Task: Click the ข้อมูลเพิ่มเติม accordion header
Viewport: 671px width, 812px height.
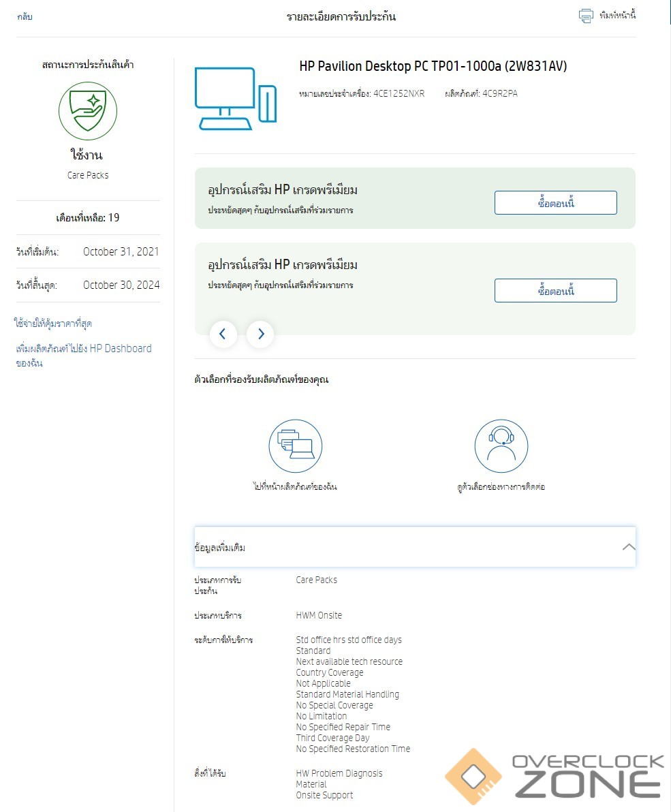Action: (415, 547)
